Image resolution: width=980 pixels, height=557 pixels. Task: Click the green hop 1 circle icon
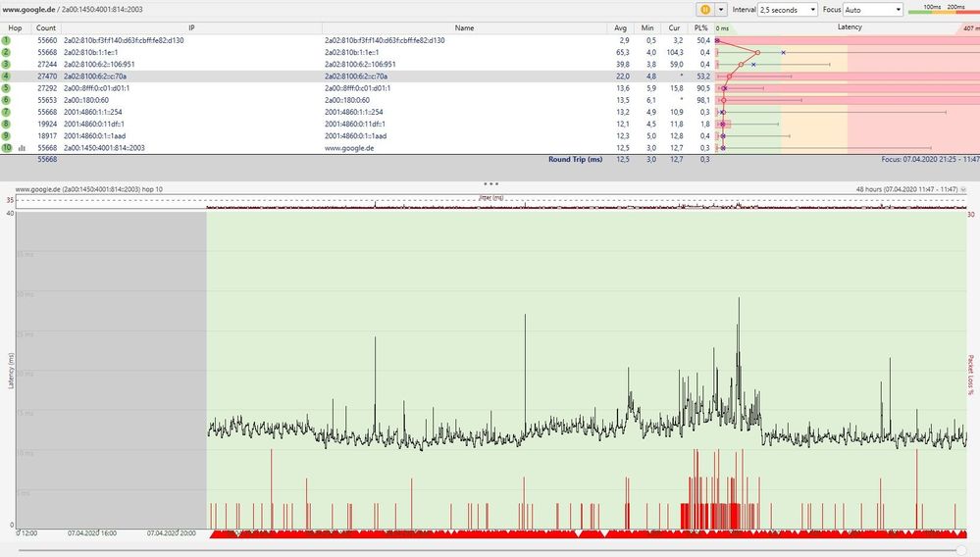tap(6, 40)
